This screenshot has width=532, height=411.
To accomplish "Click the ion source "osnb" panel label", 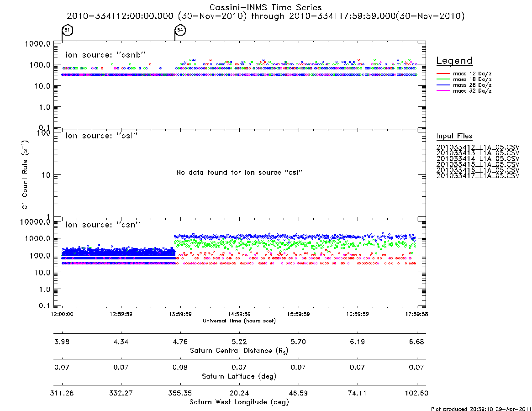I will coord(105,55).
